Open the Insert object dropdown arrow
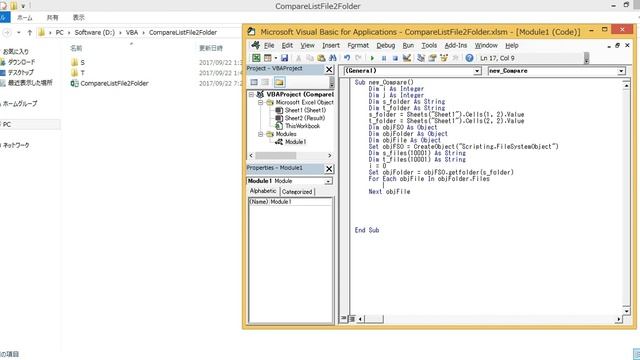Image resolution: width=640 pixels, height=360 pixels. (276, 58)
